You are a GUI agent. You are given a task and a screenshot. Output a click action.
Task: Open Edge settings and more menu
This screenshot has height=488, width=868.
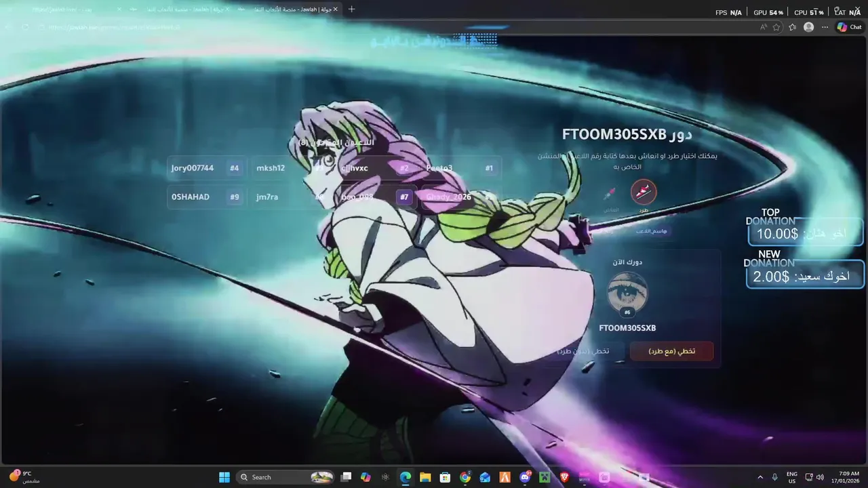(825, 27)
